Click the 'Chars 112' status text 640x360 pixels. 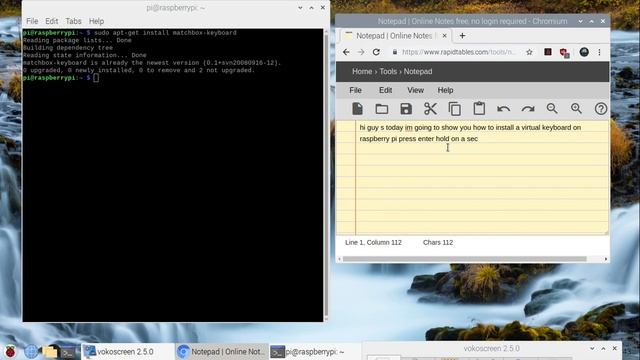click(x=438, y=242)
